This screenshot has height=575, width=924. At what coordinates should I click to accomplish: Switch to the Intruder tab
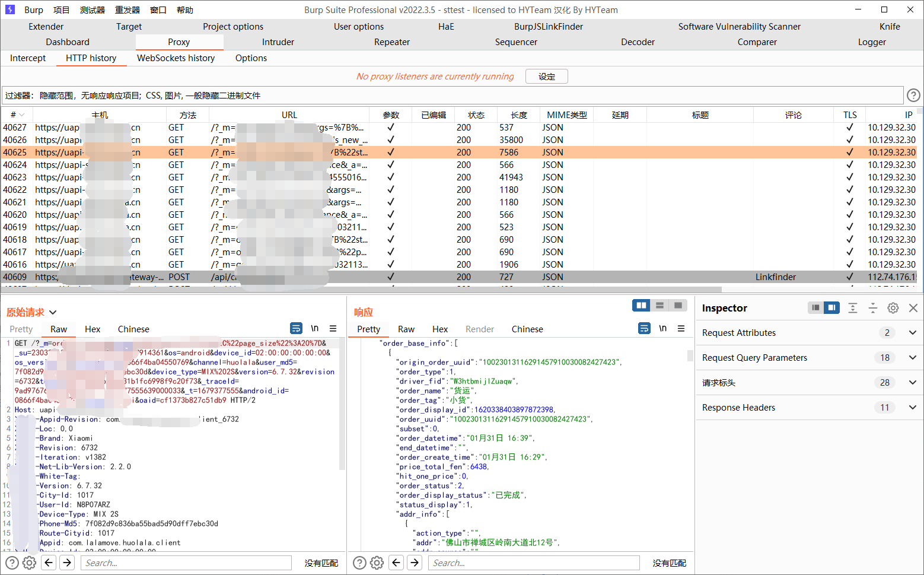point(278,42)
